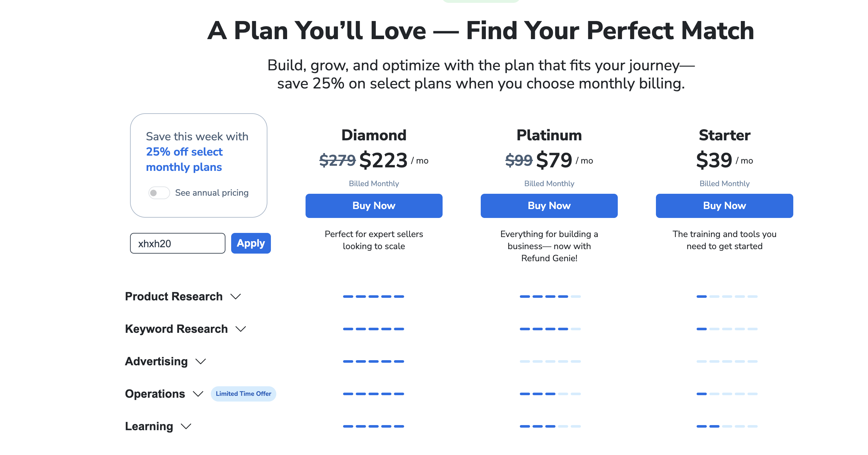Expand the Product Research chevron

[236, 297]
